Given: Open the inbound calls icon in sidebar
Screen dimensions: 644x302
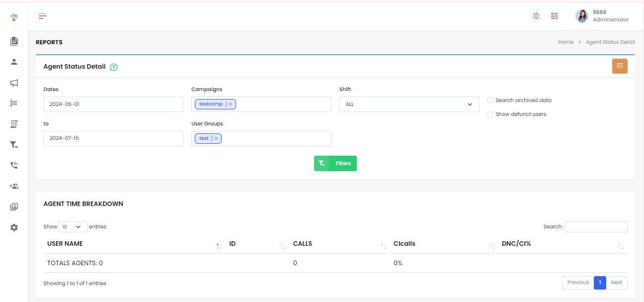Looking at the screenshot, I should tap(14, 165).
